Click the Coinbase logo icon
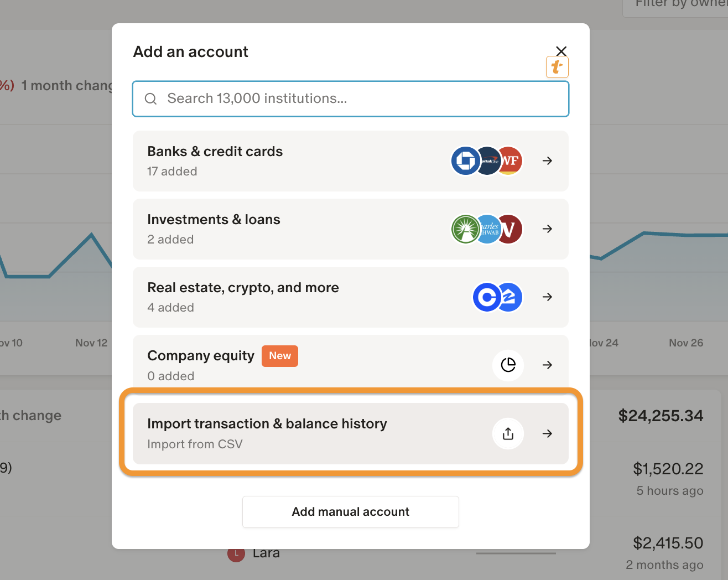 tap(486, 297)
